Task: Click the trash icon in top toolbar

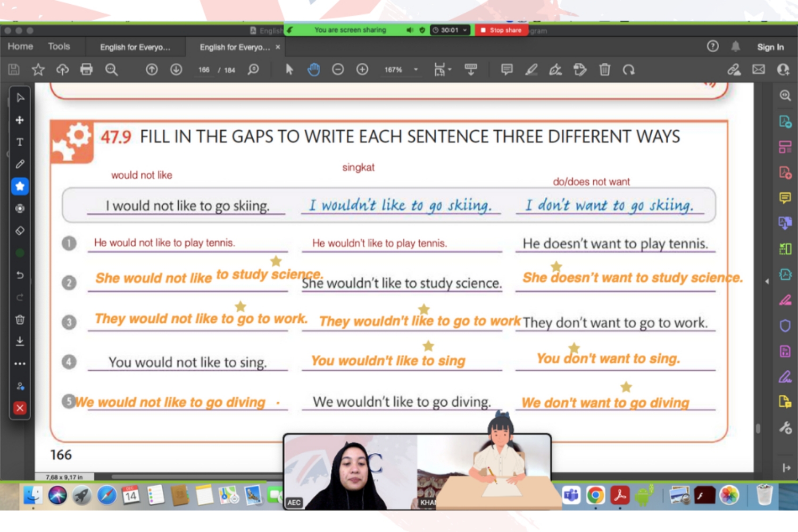Action: (x=604, y=69)
